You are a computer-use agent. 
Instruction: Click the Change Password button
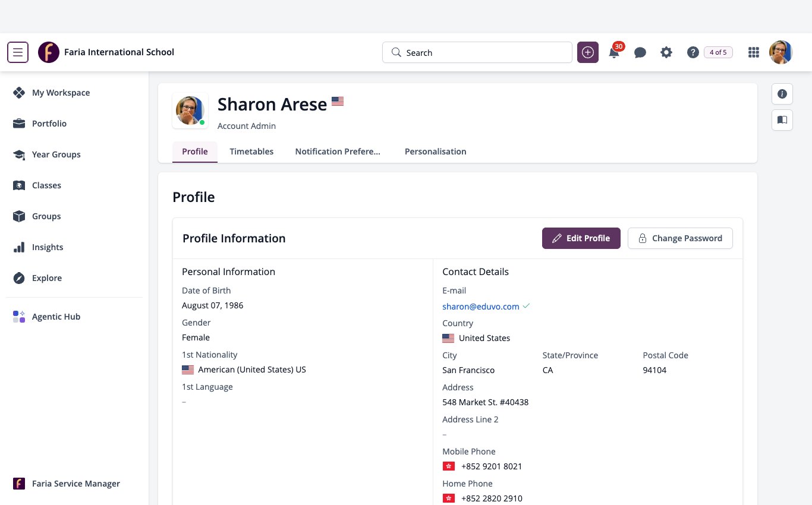(680, 238)
